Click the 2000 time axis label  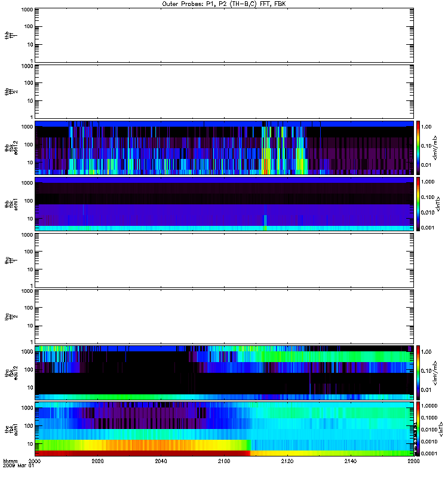tap(35, 461)
